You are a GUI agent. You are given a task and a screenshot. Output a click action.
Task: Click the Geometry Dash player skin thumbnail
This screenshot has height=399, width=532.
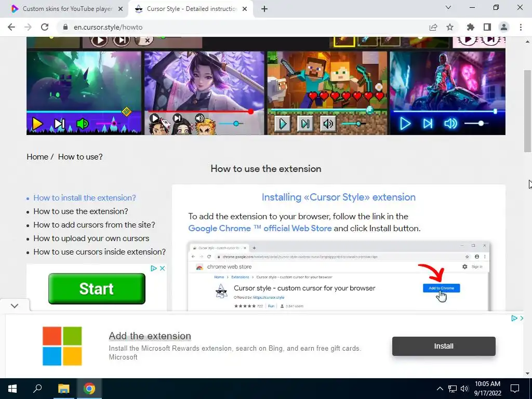(x=84, y=93)
